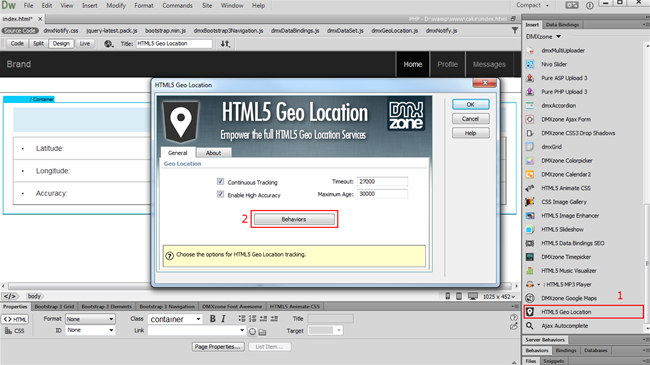Open the Class container dropdown

(x=175, y=319)
